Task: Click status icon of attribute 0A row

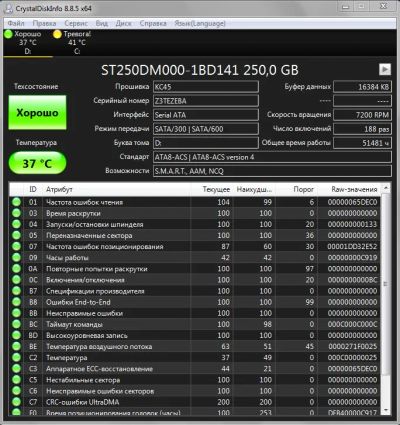Action: pyautogui.click(x=16, y=269)
